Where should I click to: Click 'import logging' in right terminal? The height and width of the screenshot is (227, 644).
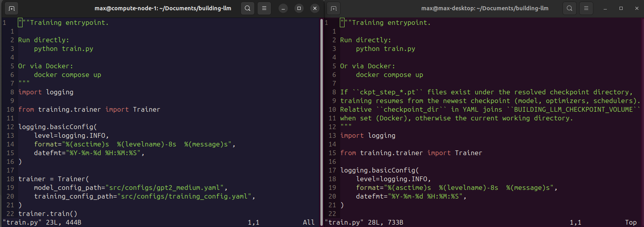(368, 136)
